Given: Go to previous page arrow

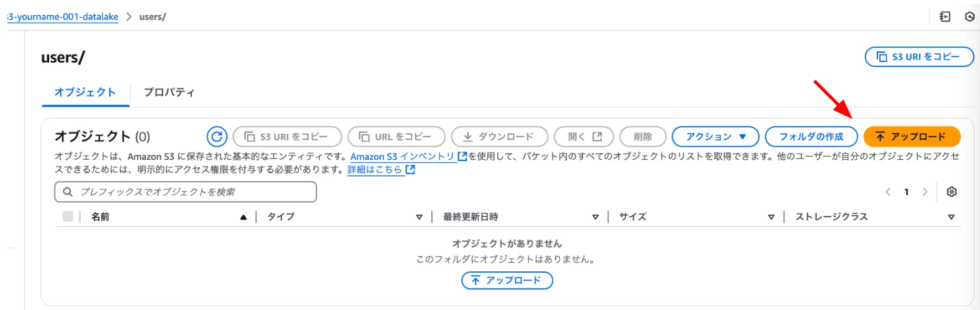Looking at the screenshot, I should 888,192.
